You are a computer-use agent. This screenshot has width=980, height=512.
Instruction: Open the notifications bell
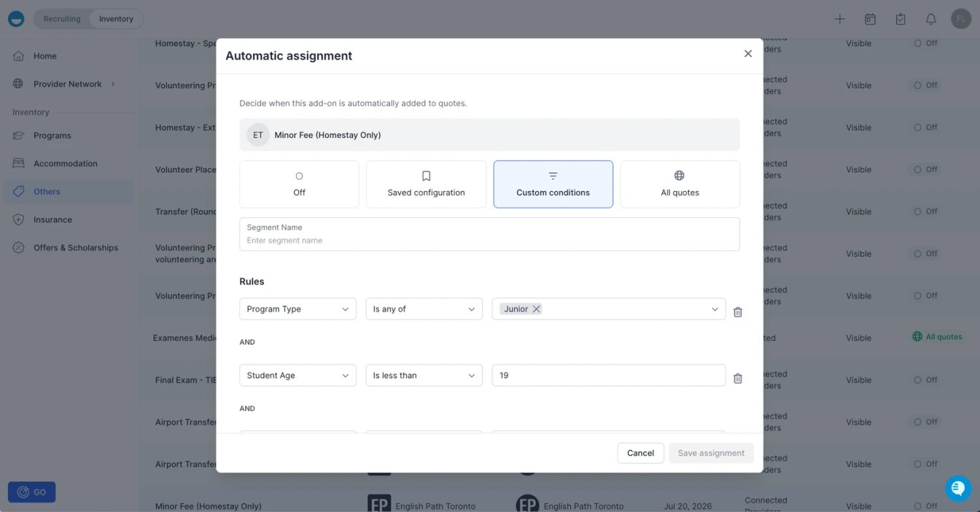coord(931,19)
